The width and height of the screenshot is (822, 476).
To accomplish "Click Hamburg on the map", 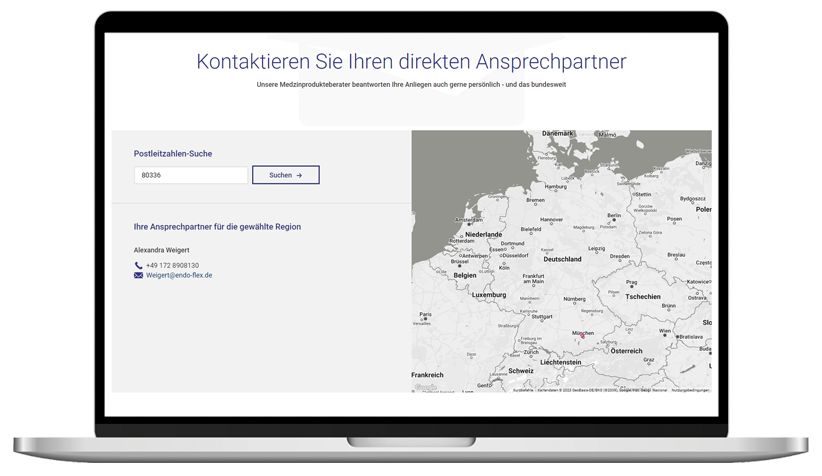I will coord(556,186).
